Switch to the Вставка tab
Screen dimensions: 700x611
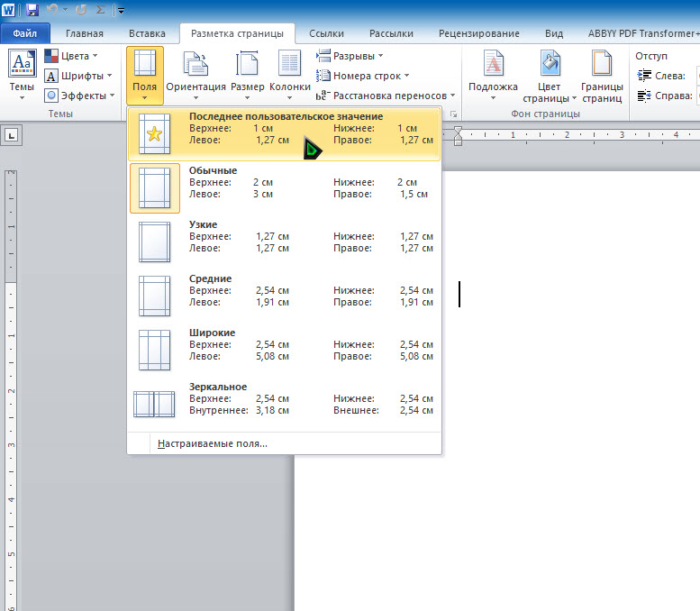147,33
